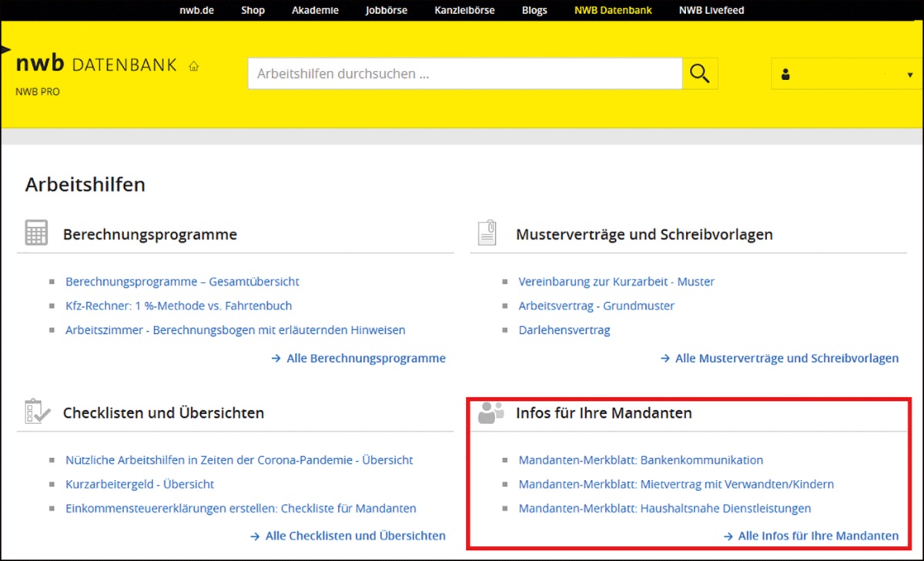Open Alle Berechnungsprogramme link
This screenshot has width=924, height=561.
coord(365,358)
